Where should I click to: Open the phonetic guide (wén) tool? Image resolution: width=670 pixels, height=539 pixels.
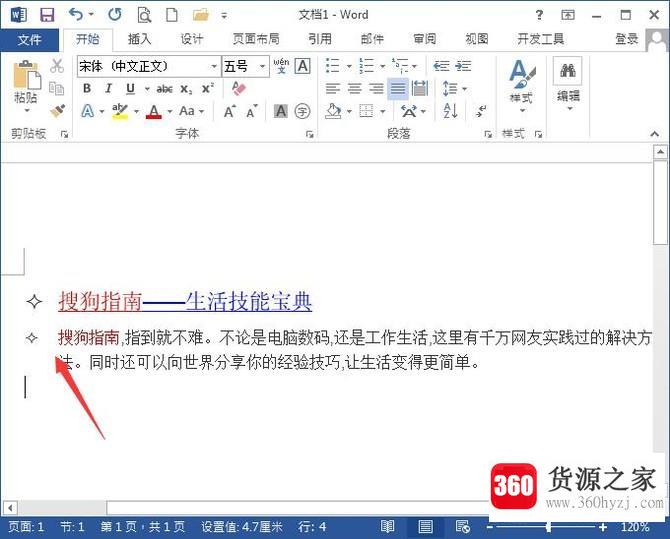point(281,66)
